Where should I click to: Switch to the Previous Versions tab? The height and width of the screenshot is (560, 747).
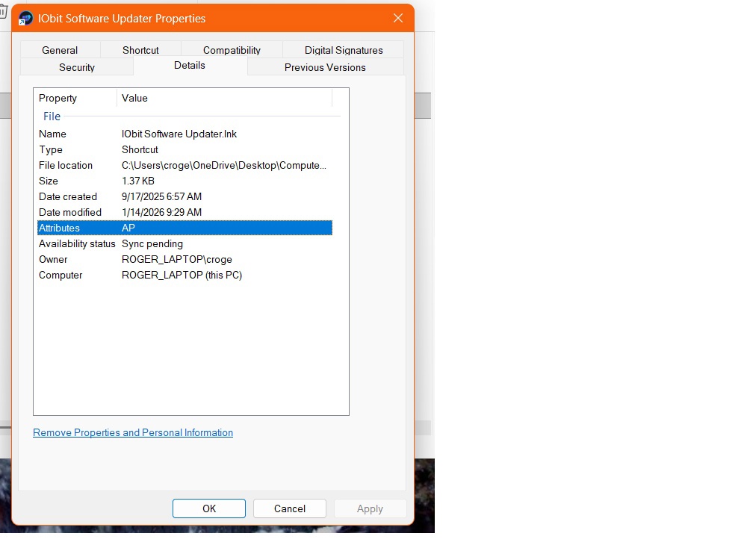click(324, 67)
